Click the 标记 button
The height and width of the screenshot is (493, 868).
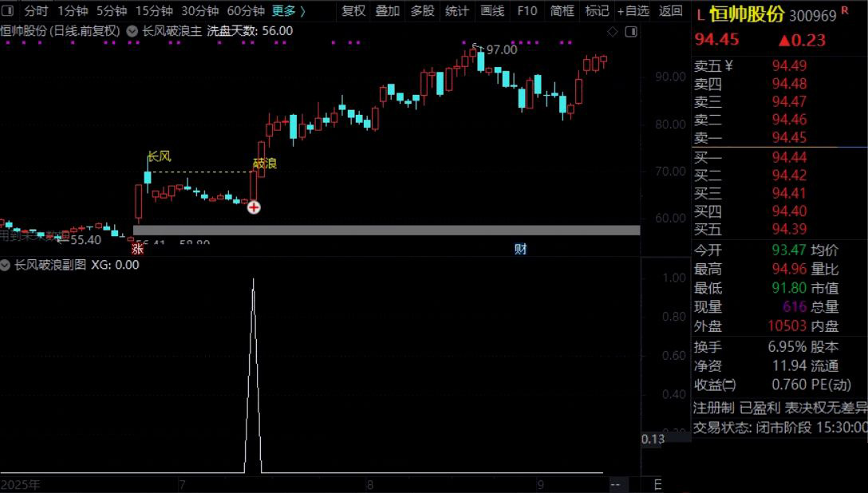pyautogui.click(x=597, y=10)
